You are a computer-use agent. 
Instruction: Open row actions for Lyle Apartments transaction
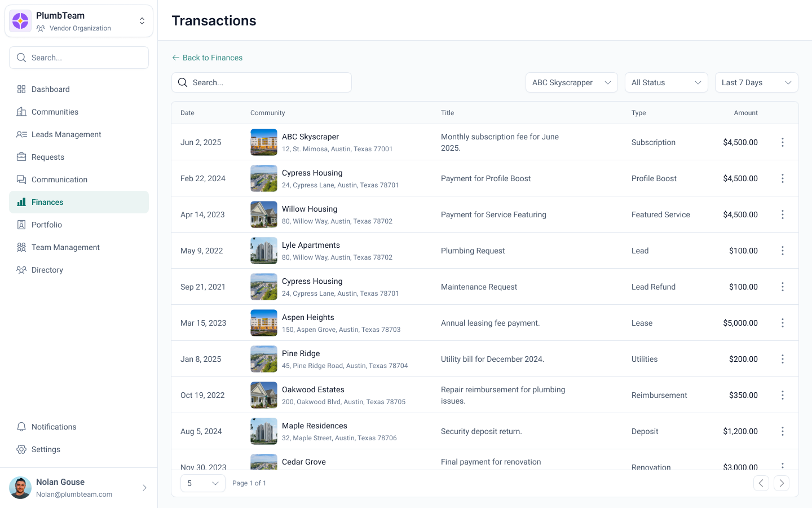[x=782, y=251]
